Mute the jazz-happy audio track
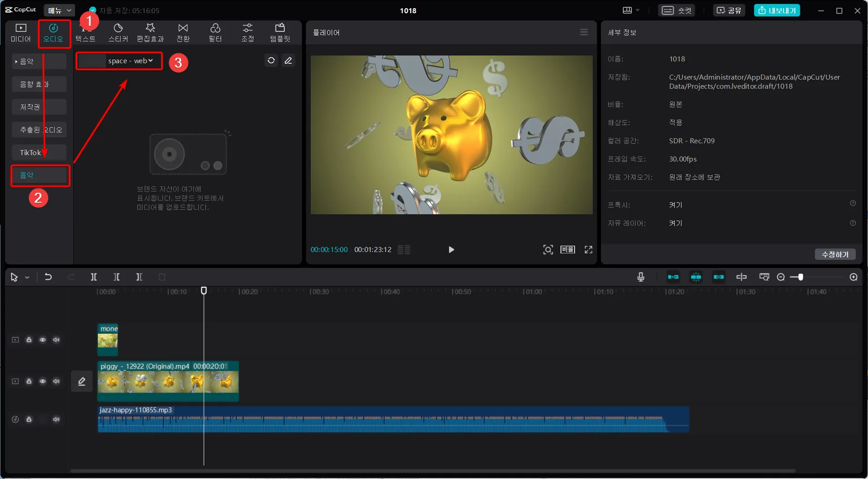The width and height of the screenshot is (868, 479). point(56,419)
